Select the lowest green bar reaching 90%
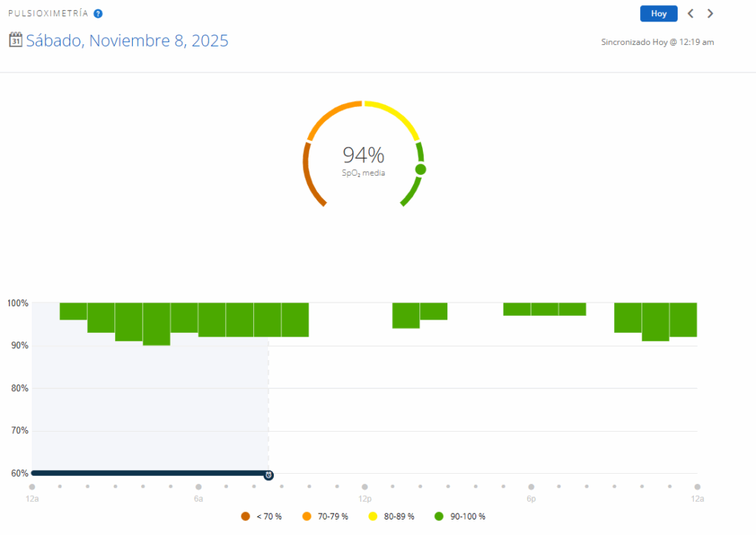 [157, 324]
